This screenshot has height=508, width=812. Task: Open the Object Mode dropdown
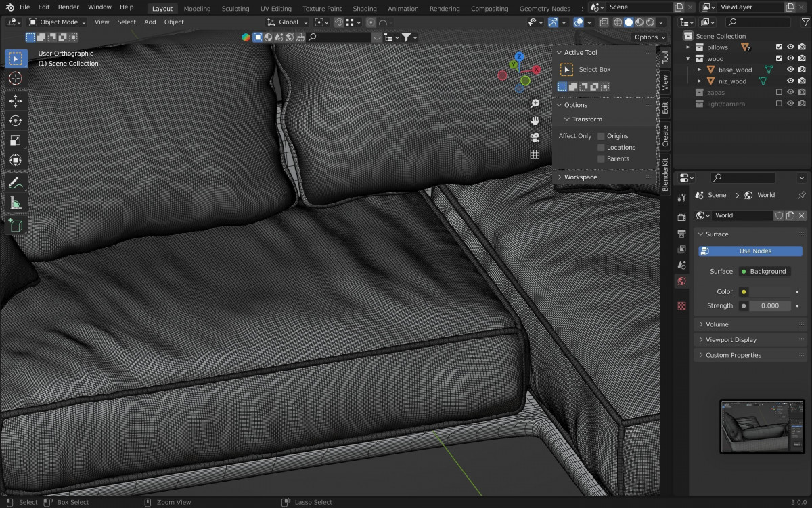(58, 22)
